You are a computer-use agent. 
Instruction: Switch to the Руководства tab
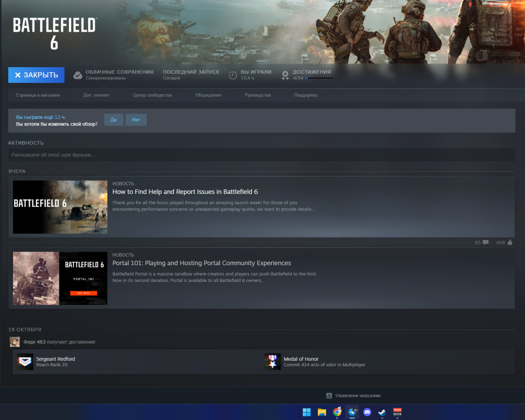click(x=258, y=95)
